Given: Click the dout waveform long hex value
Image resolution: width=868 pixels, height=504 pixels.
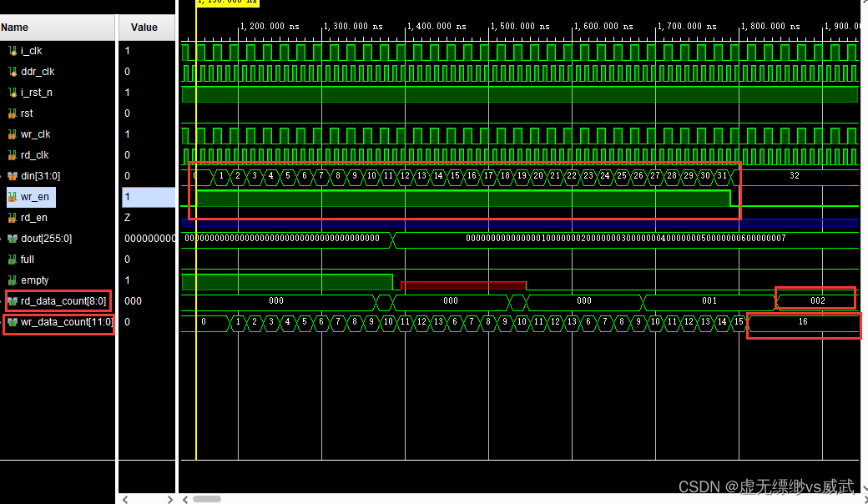Looking at the screenshot, I should click(x=625, y=238).
